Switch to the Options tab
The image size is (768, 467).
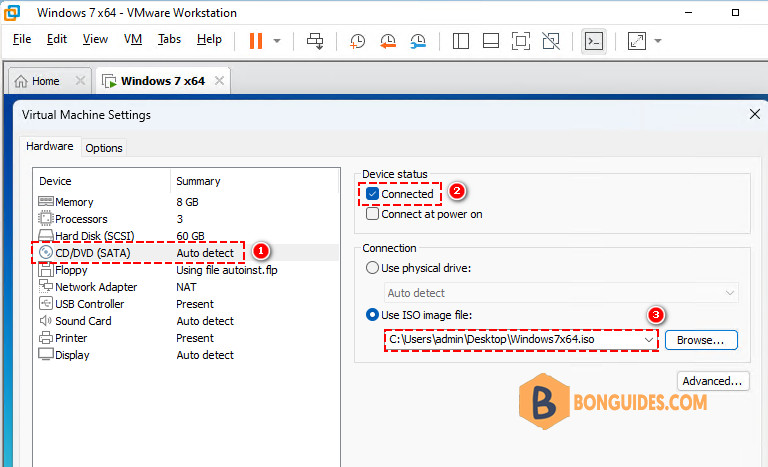[x=104, y=148]
